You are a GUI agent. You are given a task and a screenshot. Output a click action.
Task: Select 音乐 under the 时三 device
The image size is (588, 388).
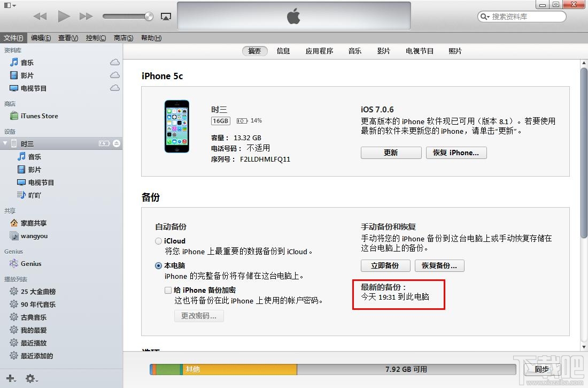pos(33,156)
